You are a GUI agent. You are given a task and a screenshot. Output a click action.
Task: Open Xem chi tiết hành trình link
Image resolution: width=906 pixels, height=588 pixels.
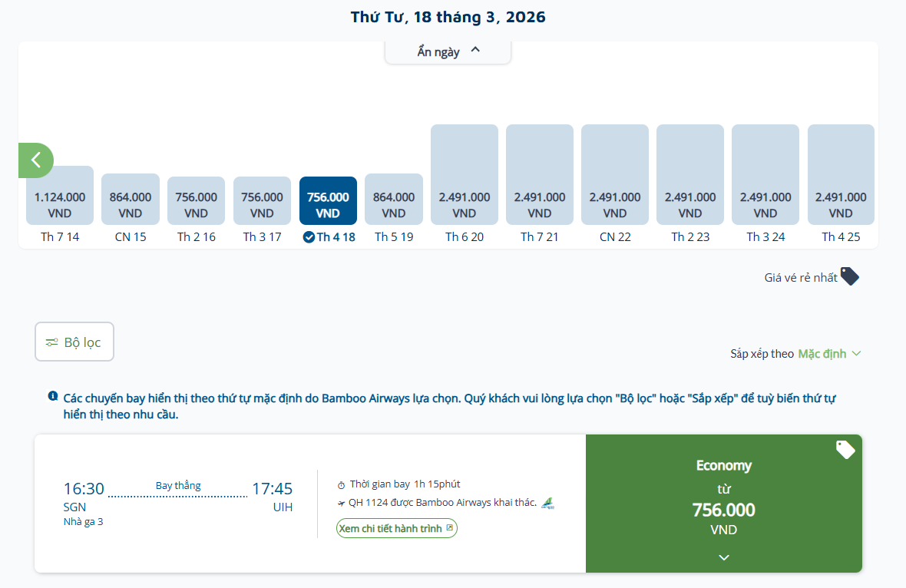(396, 528)
